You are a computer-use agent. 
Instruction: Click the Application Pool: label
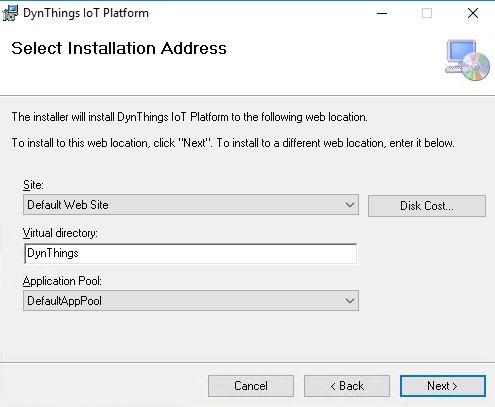(62, 281)
